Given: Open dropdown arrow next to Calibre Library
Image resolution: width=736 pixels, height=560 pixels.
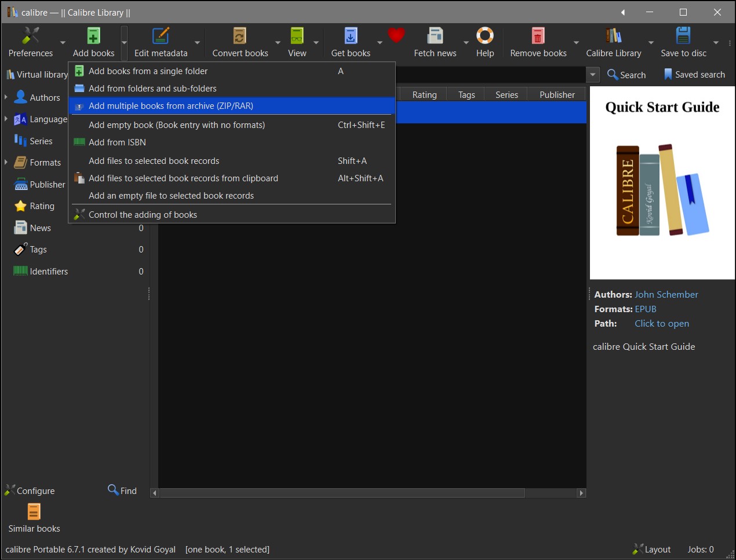Looking at the screenshot, I should (x=651, y=42).
